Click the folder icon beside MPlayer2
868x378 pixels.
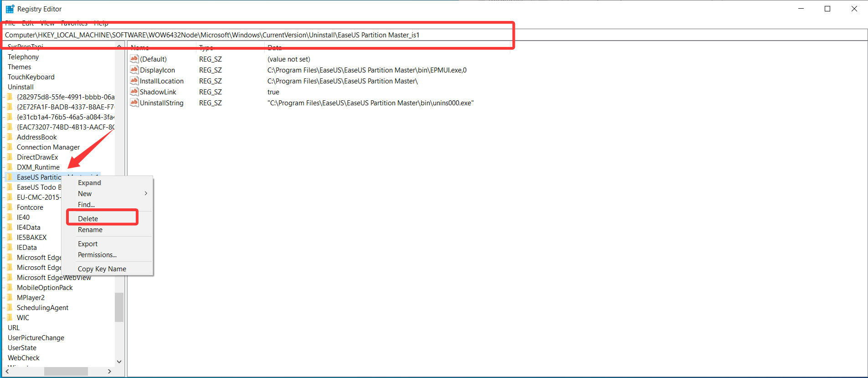pyautogui.click(x=10, y=297)
